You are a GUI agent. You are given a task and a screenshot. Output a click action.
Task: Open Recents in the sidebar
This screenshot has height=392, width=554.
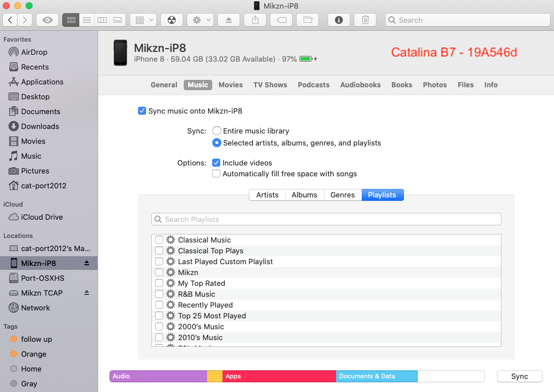pos(35,67)
